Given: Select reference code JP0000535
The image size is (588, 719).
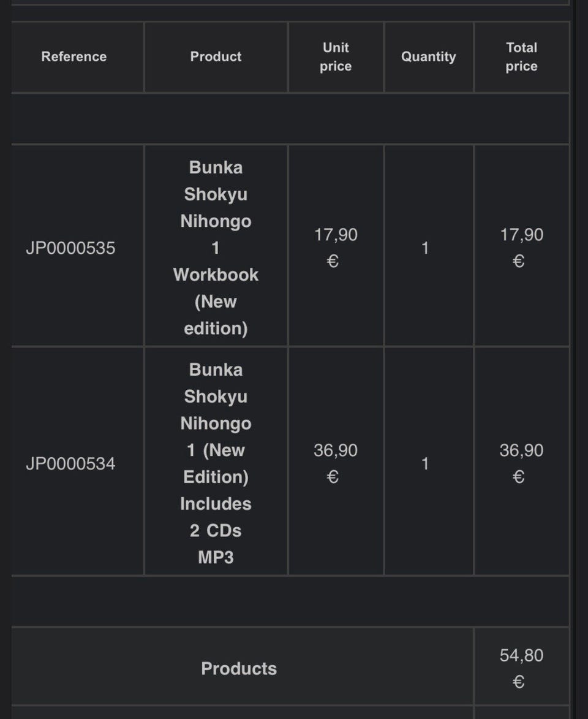Looking at the screenshot, I should [70, 248].
